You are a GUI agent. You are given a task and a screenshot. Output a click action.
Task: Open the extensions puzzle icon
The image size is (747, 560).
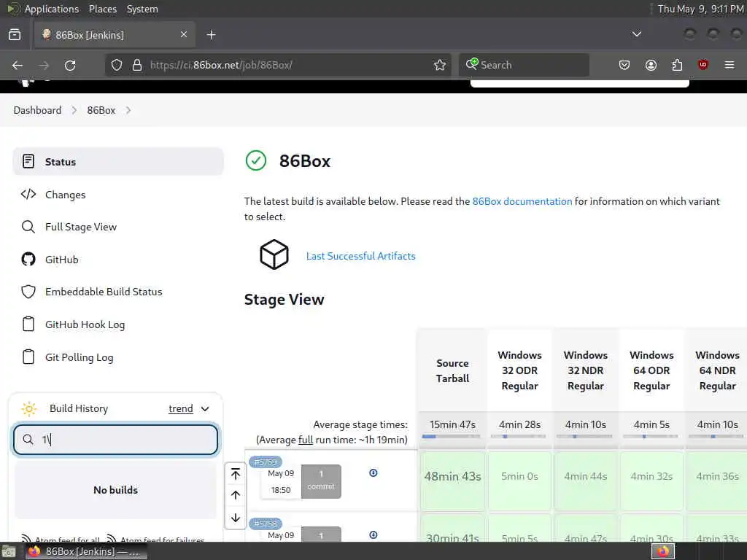[x=677, y=65]
